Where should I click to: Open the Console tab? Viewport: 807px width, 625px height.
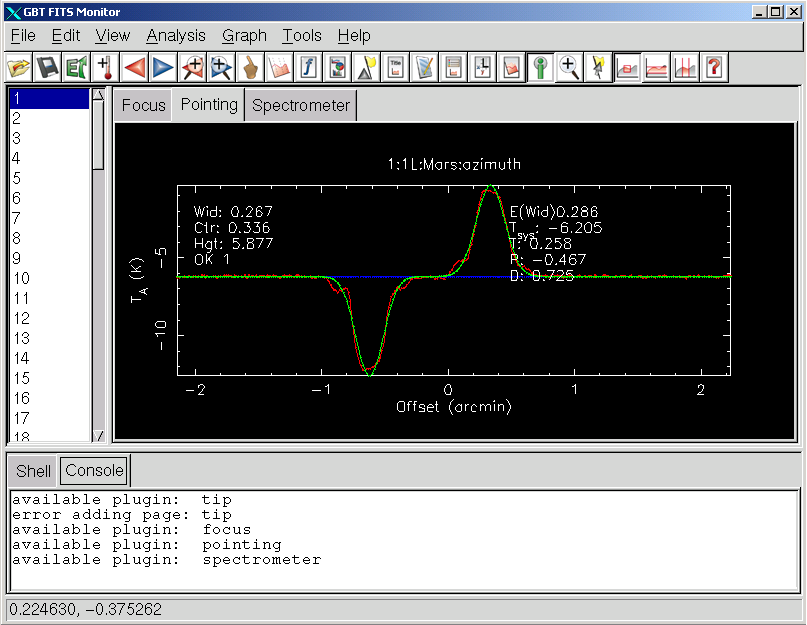click(94, 470)
